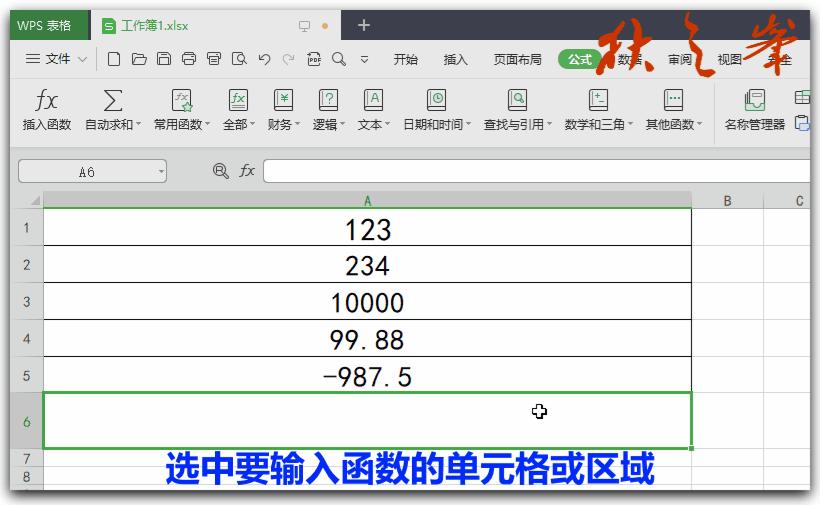The width and height of the screenshot is (820, 505).
Task: Click the fx icon beside formula bar
Action: point(247,170)
